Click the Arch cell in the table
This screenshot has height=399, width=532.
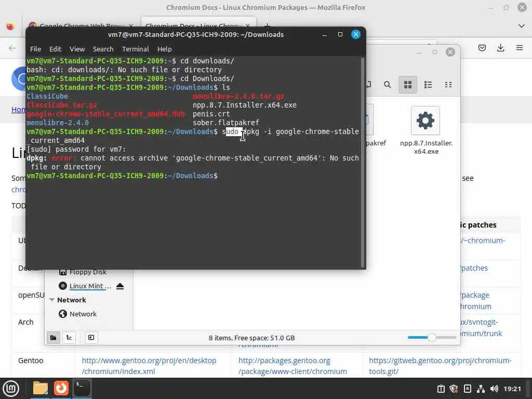[x=26, y=322]
